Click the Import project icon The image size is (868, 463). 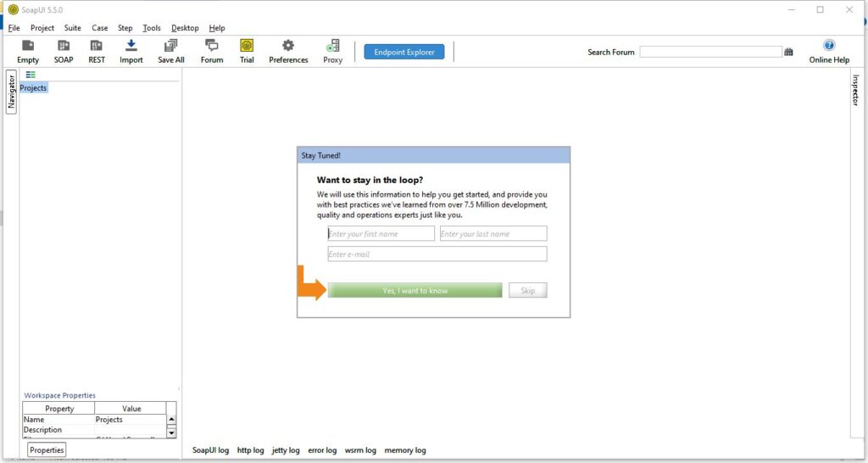[x=131, y=52]
